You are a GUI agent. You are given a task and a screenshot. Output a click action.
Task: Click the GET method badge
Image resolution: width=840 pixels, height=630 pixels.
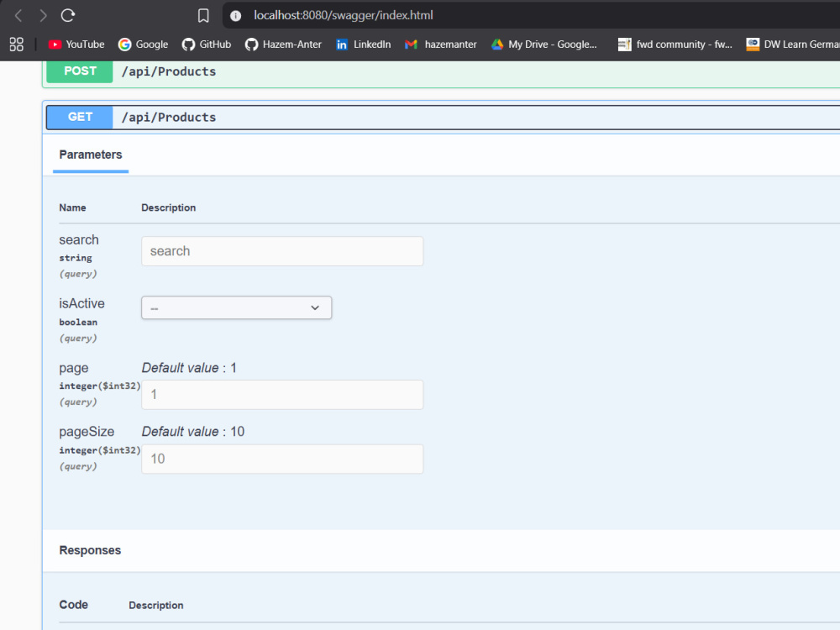pos(80,118)
